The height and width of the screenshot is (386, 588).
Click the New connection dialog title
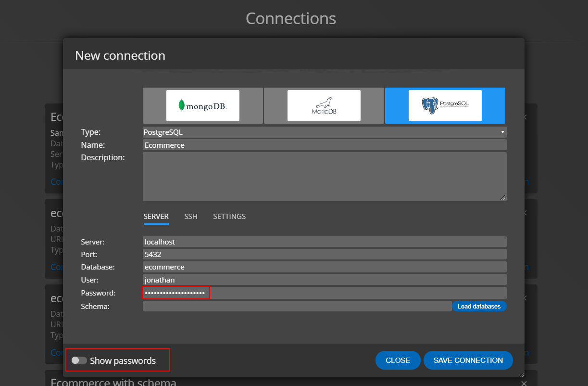(120, 55)
